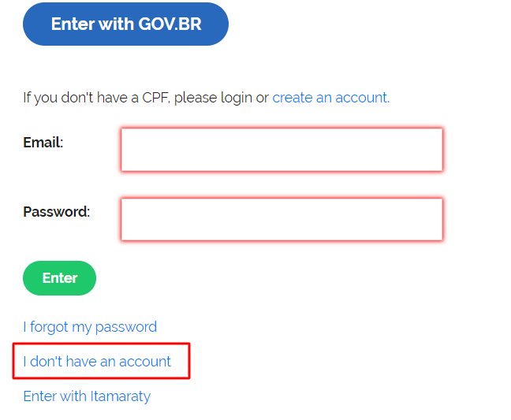This screenshot has width=511, height=420.
Task: Focus the Email input field
Action: coord(282,150)
